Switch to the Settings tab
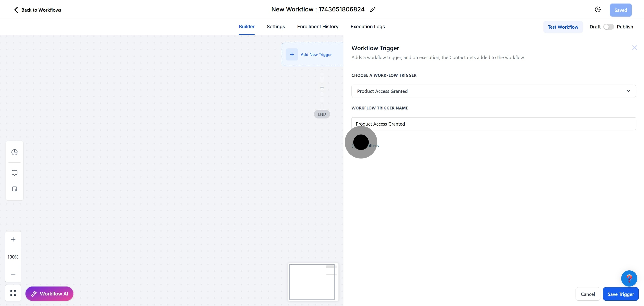644x306 pixels. (x=275, y=26)
